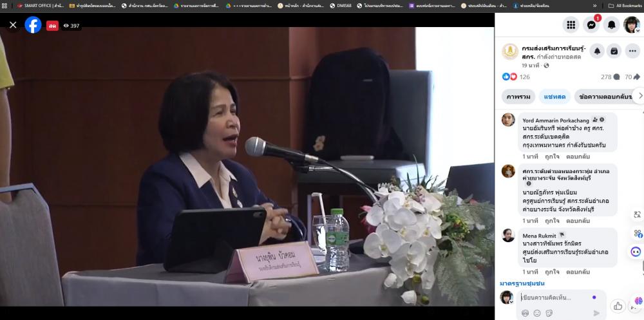Viewport: 644px width, 320px height.
Task: Click the thumbs-up like icon near comment box
Action: pyautogui.click(x=618, y=306)
